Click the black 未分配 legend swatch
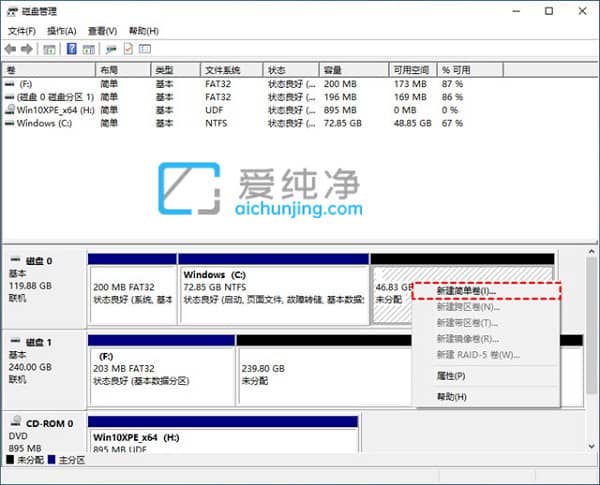This screenshot has height=485, width=600. pyautogui.click(x=10, y=459)
